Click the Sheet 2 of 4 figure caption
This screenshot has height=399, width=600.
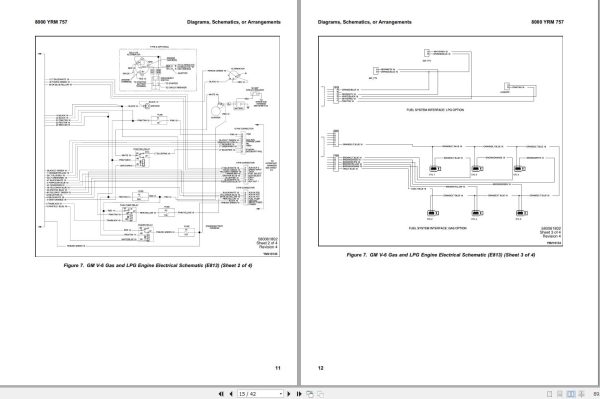tap(158, 265)
